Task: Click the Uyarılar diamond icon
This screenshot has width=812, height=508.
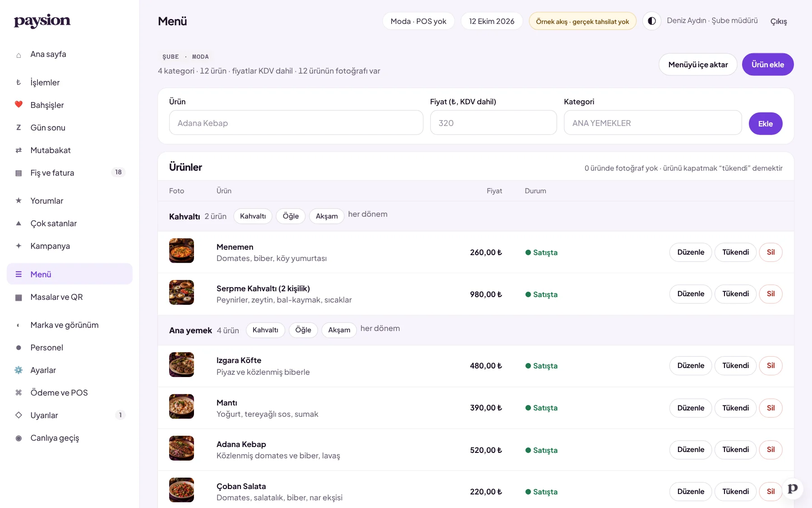Action: point(18,415)
